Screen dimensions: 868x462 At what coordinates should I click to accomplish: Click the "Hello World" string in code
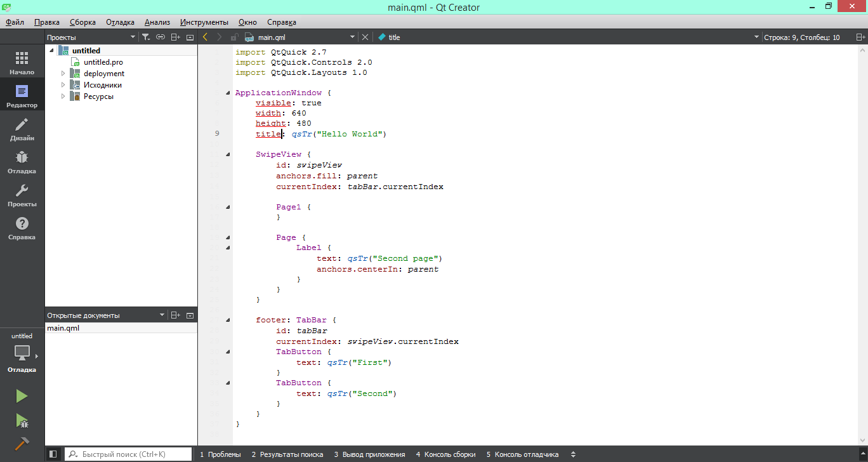coord(350,134)
